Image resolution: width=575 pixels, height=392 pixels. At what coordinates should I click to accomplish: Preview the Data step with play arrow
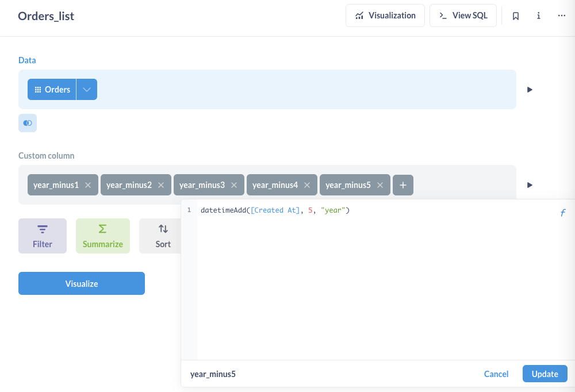click(530, 90)
